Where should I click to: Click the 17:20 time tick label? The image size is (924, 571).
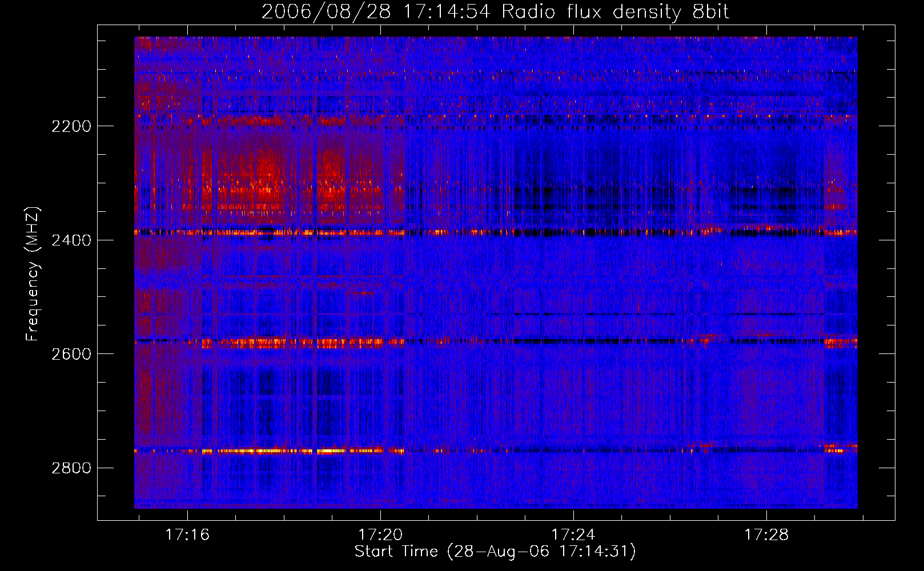pos(380,535)
